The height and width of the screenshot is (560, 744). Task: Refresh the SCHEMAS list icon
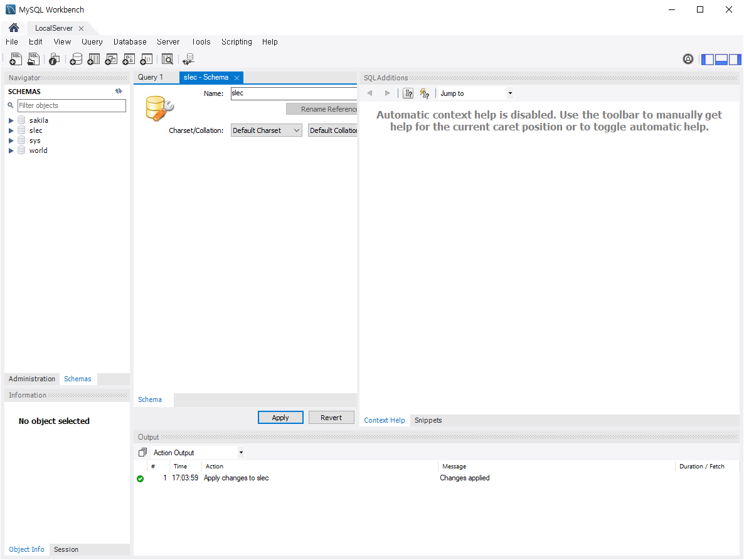tap(119, 91)
